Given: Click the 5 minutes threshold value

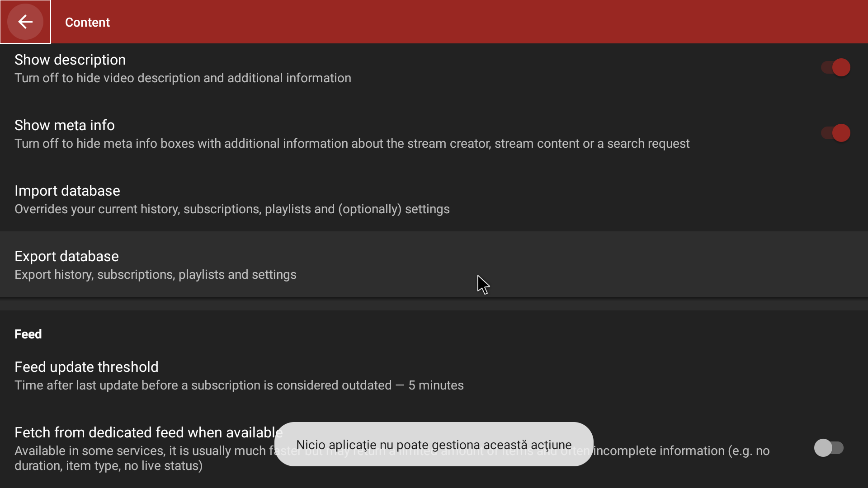Looking at the screenshot, I should [436, 385].
